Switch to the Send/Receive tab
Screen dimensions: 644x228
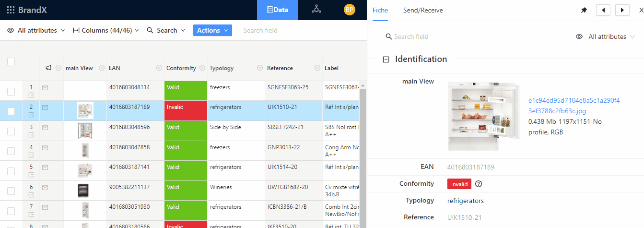tap(422, 10)
